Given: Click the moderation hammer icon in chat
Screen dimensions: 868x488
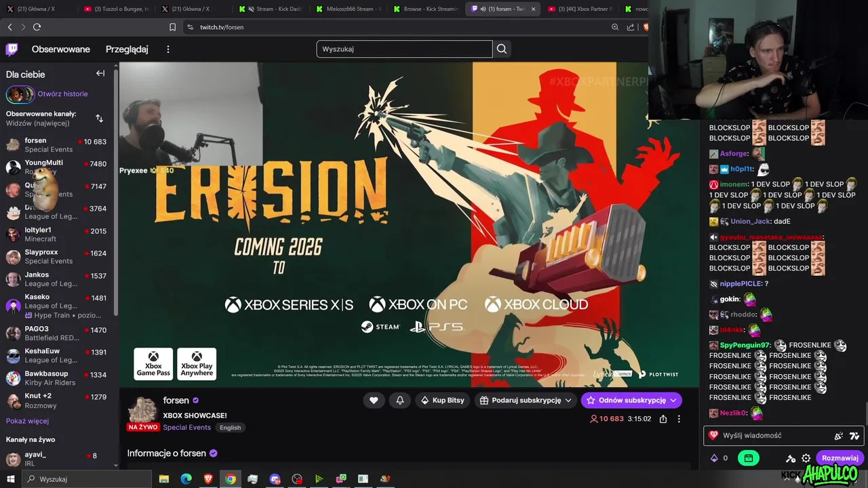Looking at the screenshot, I should [791, 458].
